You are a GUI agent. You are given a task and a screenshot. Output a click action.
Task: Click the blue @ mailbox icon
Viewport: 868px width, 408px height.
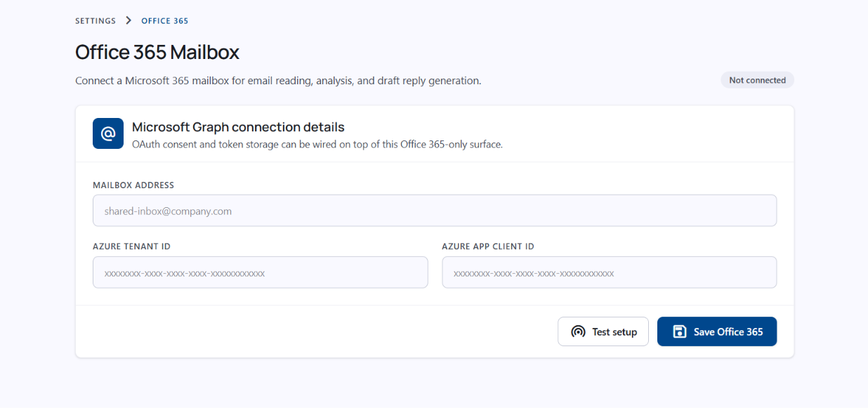point(108,133)
